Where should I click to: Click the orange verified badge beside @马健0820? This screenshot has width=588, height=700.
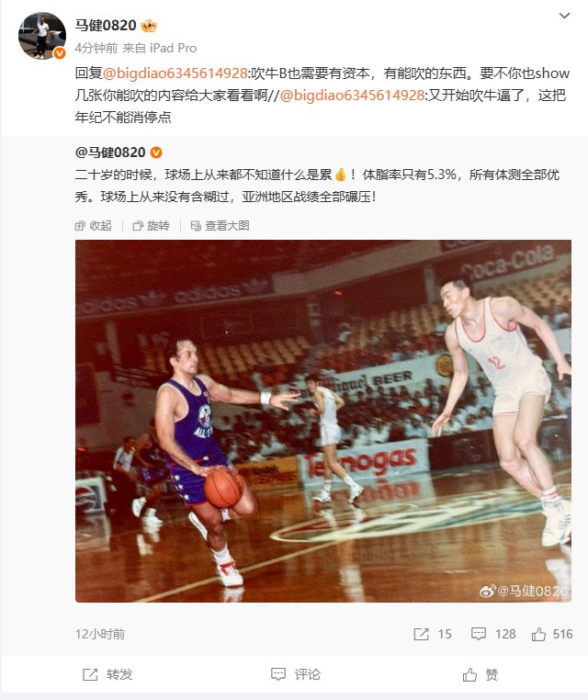[156, 152]
